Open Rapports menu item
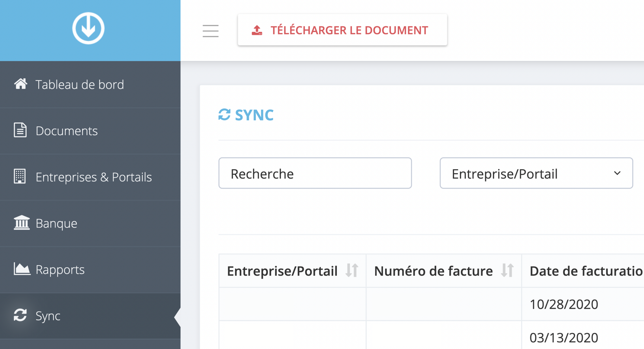This screenshot has height=349, width=644. pyautogui.click(x=90, y=270)
